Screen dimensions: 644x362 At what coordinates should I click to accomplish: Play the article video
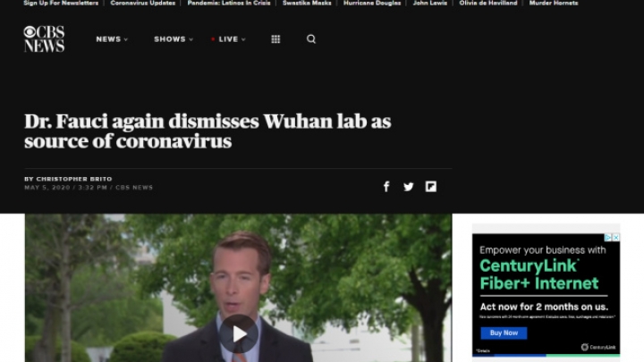point(239,333)
